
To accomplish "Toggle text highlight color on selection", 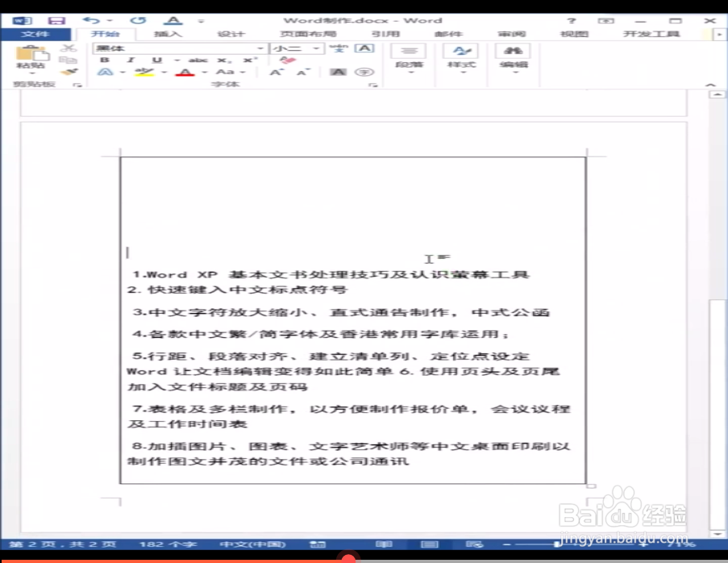I will pyautogui.click(x=144, y=72).
